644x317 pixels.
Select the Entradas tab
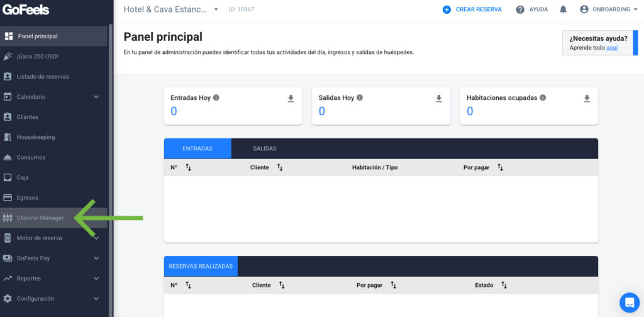(197, 148)
